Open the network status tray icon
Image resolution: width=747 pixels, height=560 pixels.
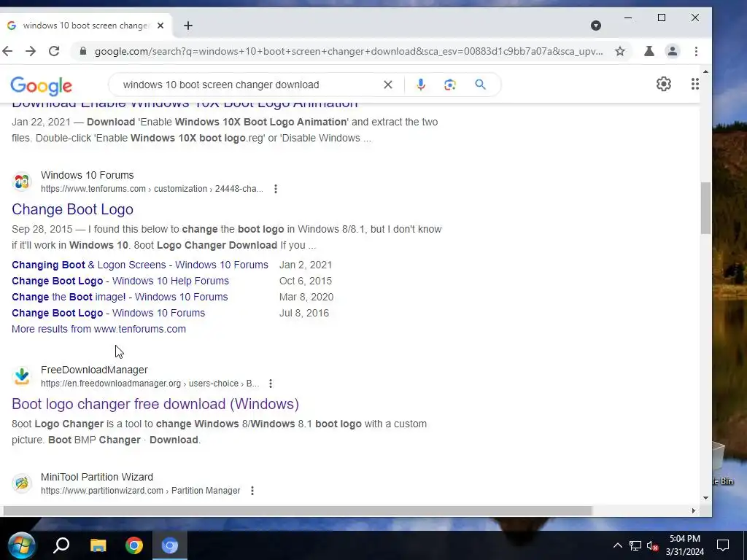(635, 545)
